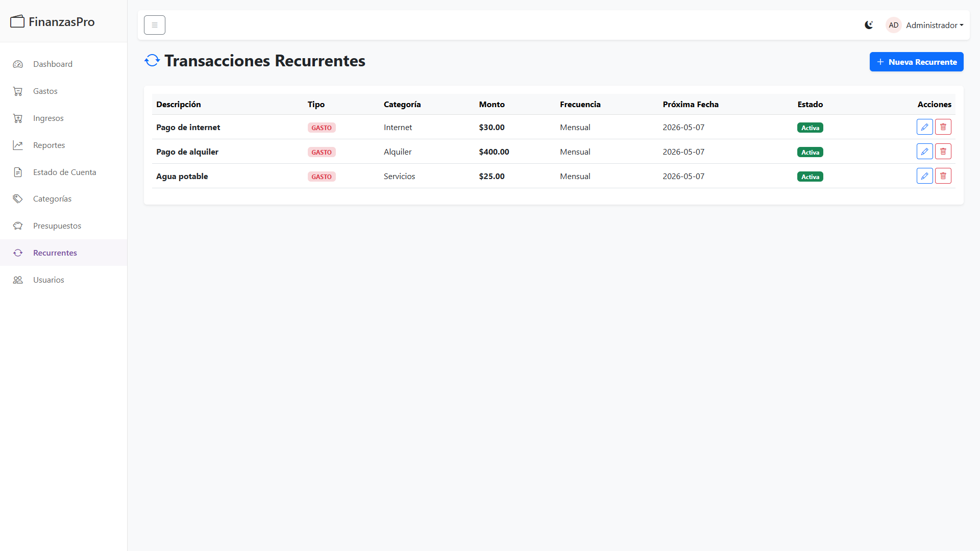Viewport: 980px width, 551px height.
Task: Delete the Pago de internet row
Action: click(943, 127)
